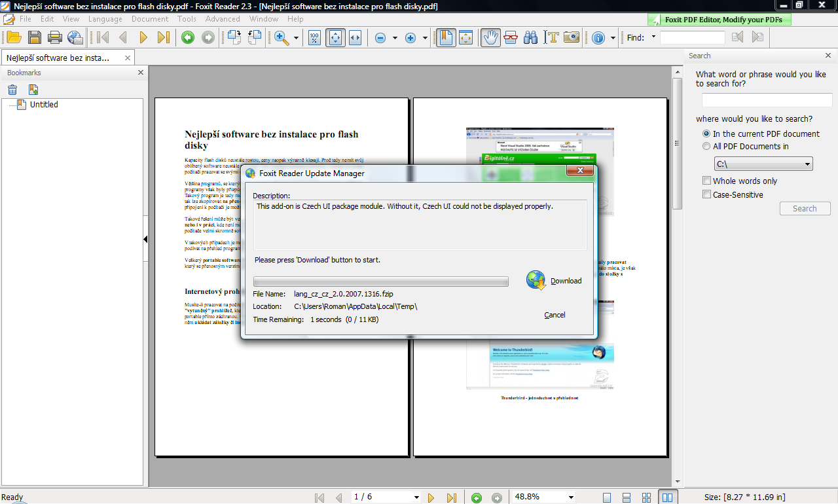The height and width of the screenshot is (504, 838).
Task: Click the blue information icon
Action: click(x=598, y=38)
